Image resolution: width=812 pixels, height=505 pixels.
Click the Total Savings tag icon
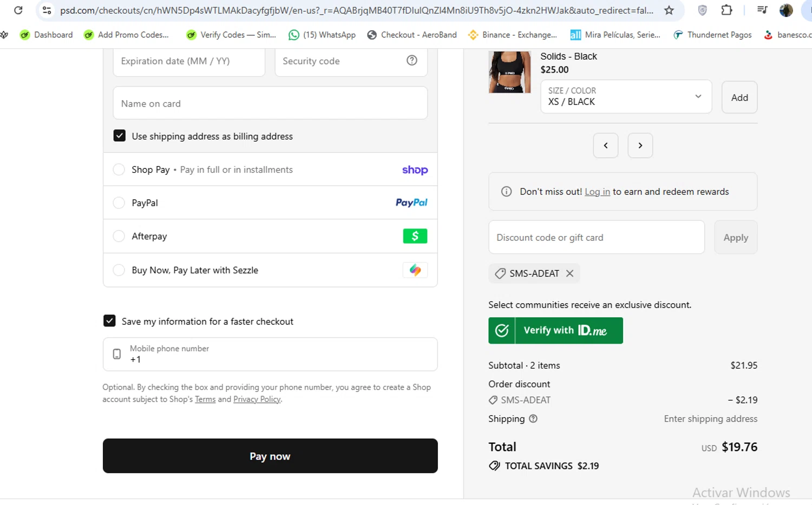[494, 465]
